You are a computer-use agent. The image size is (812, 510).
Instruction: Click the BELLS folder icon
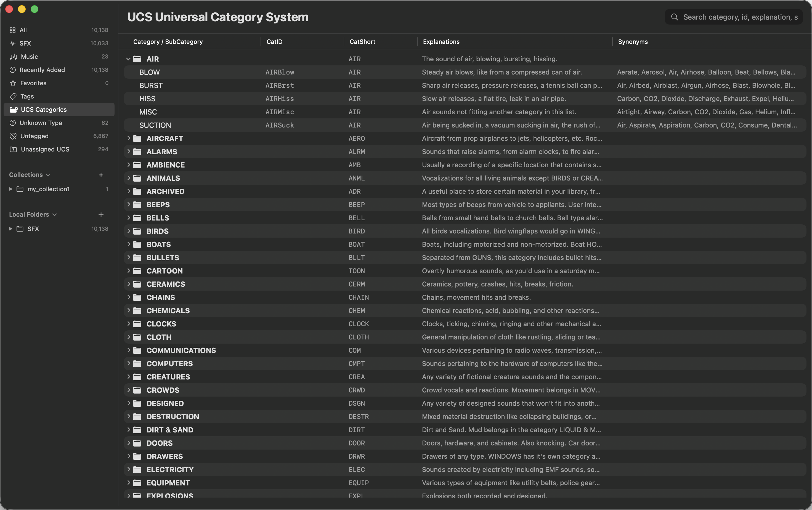pyautogui.click(x=137, y=218)
